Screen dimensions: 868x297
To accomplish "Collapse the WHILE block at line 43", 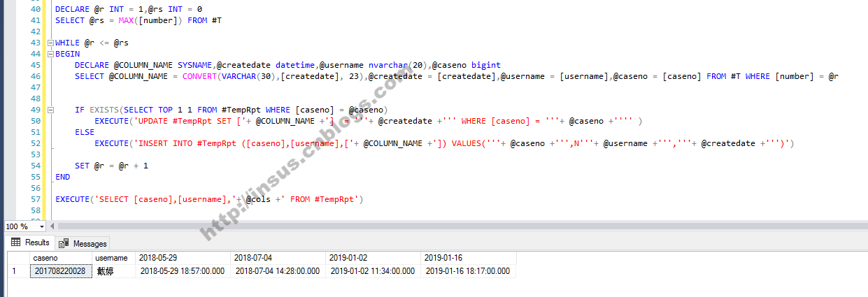I will tap(50, 43).
